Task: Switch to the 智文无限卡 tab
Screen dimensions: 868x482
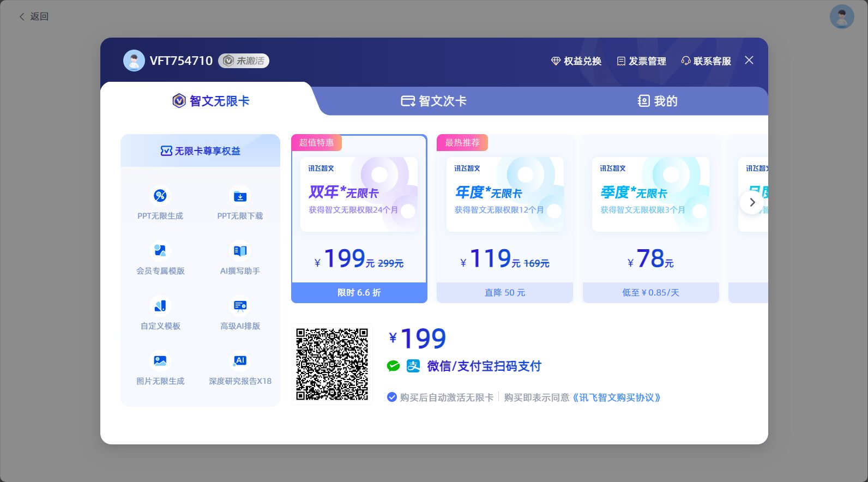Action: (x=211, y=101)
